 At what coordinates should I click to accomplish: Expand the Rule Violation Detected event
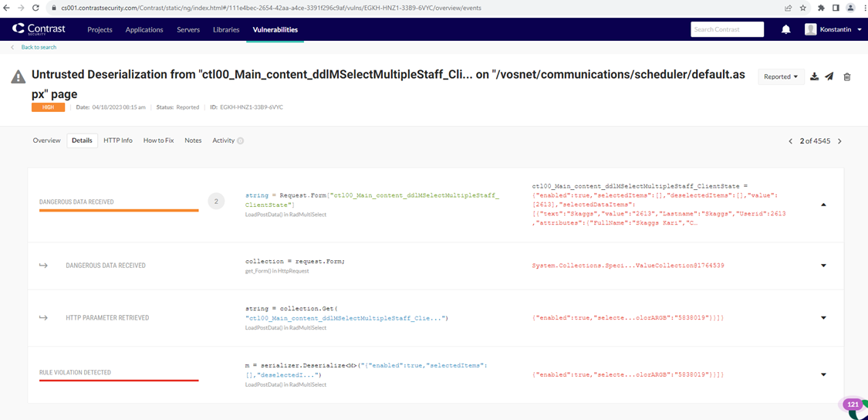823,375
